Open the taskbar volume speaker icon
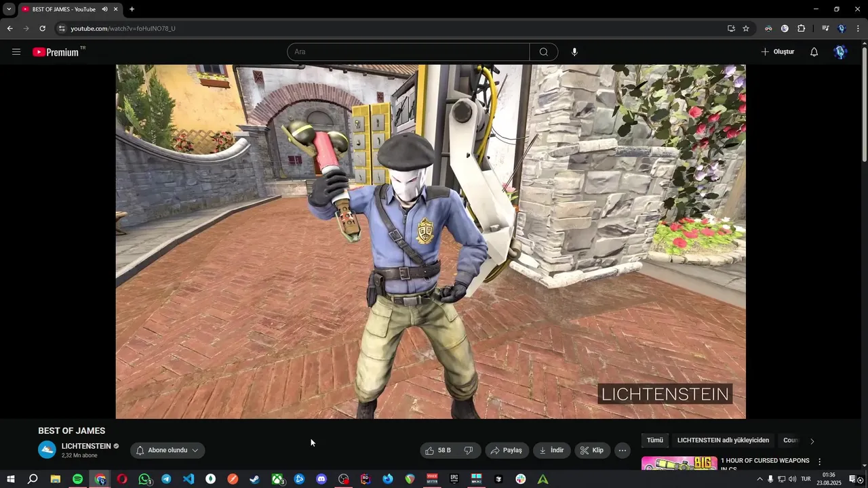868x488 pixels. (792, 479)
